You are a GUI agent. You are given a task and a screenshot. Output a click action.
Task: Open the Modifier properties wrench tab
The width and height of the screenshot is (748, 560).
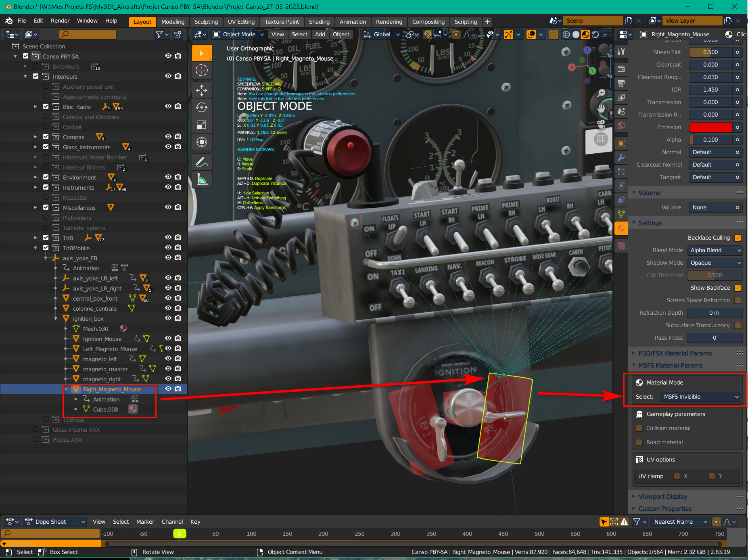621,157
